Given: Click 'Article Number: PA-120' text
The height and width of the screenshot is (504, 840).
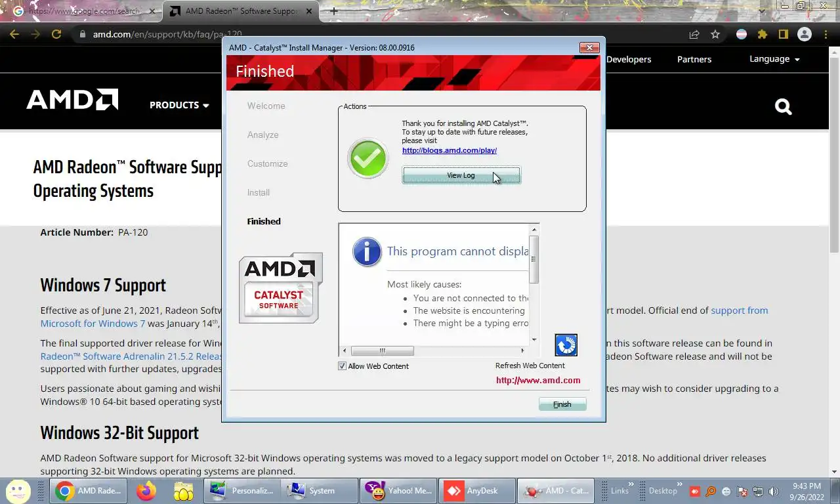Looking at the screenshot, I should (x=94, y=232).
